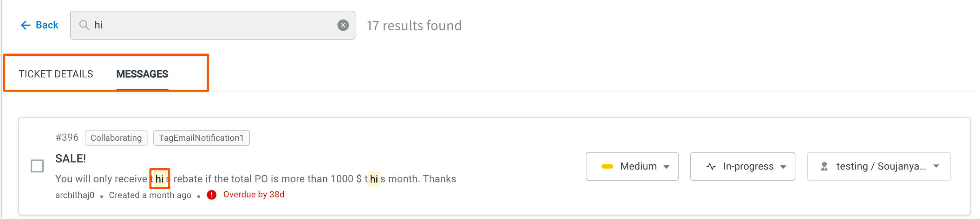The width and height of the screenshot is (980, 219).
Task: Open the SALE! ticket title
Action: click(71, 159)
